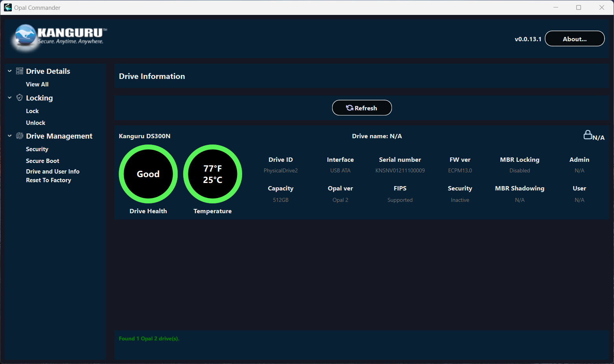The width and height of the screenshot is (614, 364).
Task: Click the Security Inactive value
Action: [460, 200]
